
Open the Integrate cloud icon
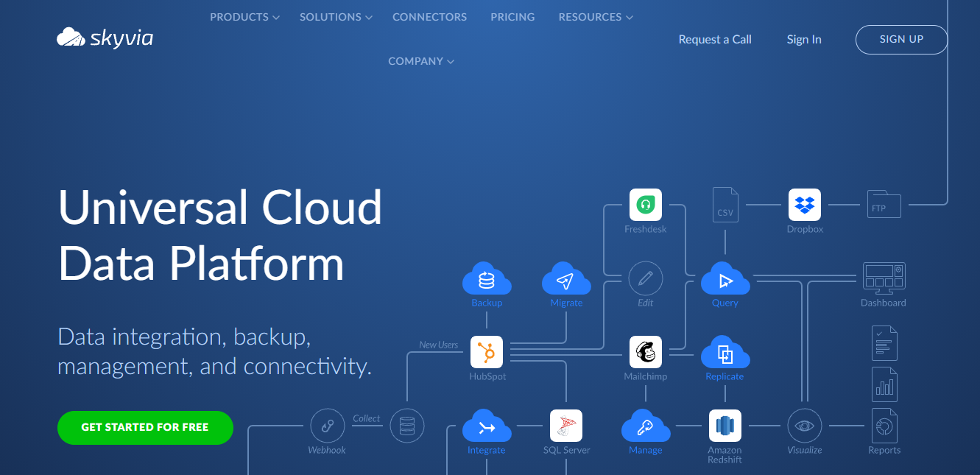pyautogui.click(x=487, y=426)
